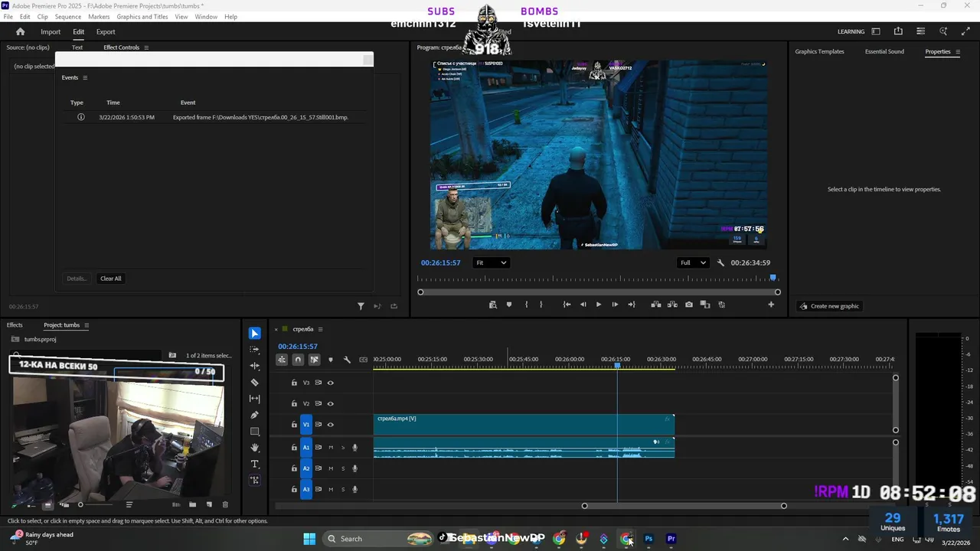
Task: Select the Selection tool arrow
Action: [255, 334]
